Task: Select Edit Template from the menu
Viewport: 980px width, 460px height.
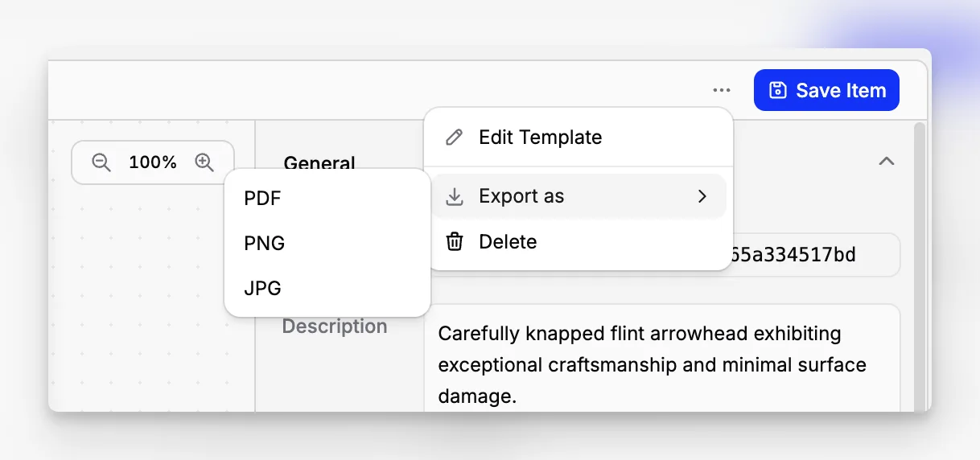Action: pyautogui.click(x=579, y=138)
